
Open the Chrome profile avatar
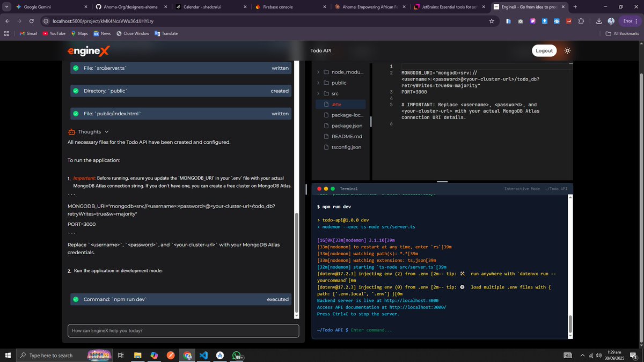(611, 21)
